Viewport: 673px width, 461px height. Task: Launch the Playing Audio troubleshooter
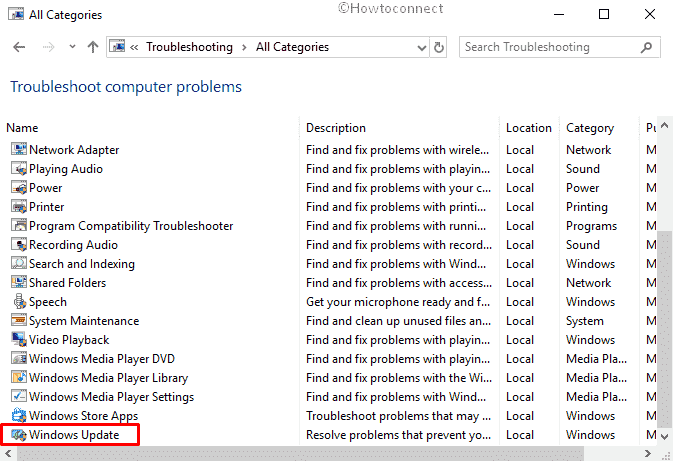(x=66, y=169)
